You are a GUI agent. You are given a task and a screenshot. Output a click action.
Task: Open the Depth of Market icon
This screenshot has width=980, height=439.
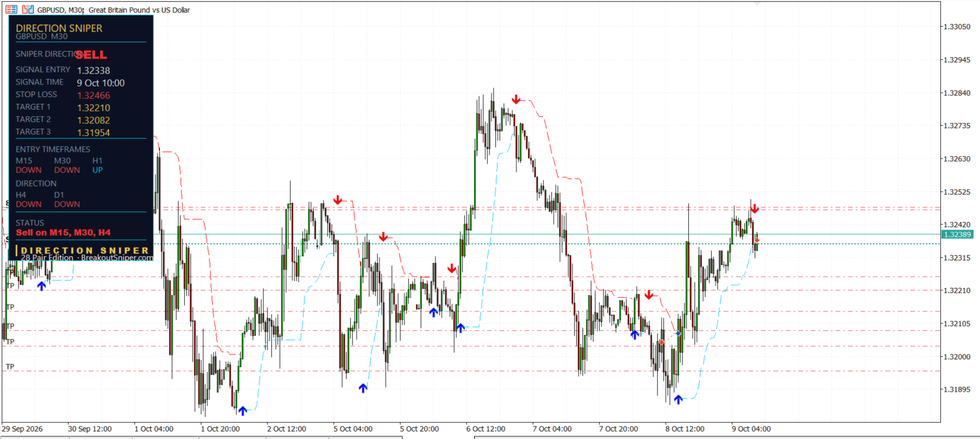tap(27, 9)
